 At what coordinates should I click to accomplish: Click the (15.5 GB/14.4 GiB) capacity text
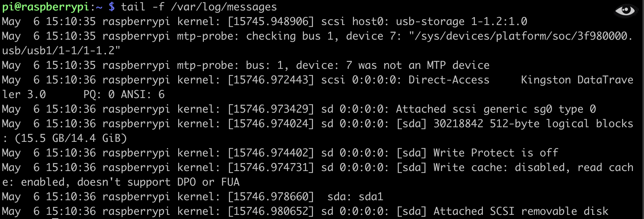pyautogui.click(x=71, y=138)
